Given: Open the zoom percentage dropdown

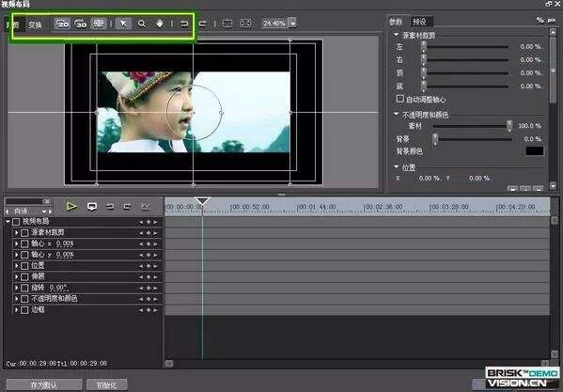Looking at the screenshot, I should pyautogui.click(x=292, y=24).
